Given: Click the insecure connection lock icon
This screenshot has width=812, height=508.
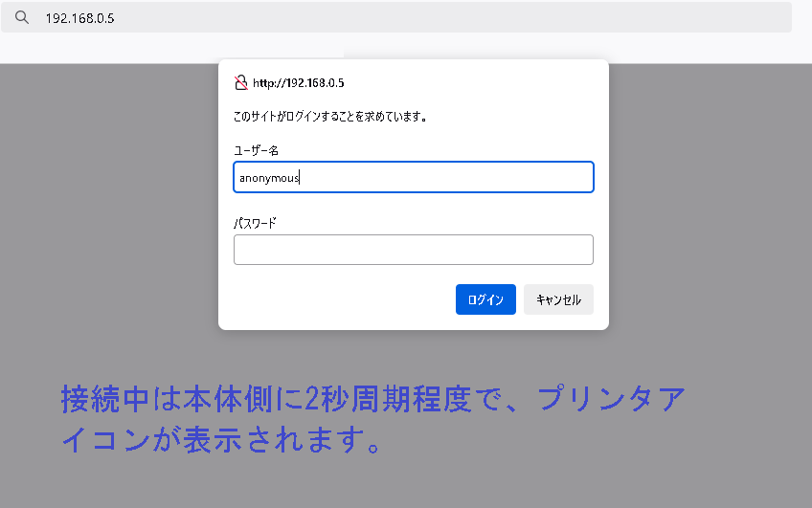Looking at the screenshot, I should (241, 83).
